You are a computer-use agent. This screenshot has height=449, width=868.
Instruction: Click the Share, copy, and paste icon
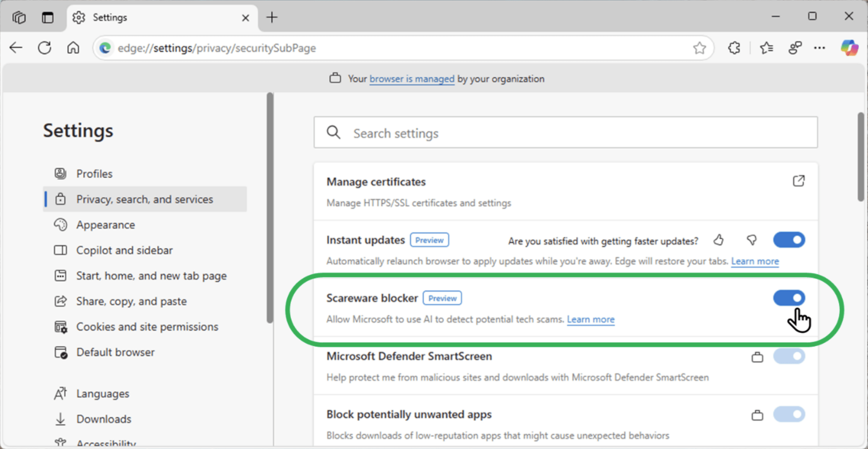(61, 300)
